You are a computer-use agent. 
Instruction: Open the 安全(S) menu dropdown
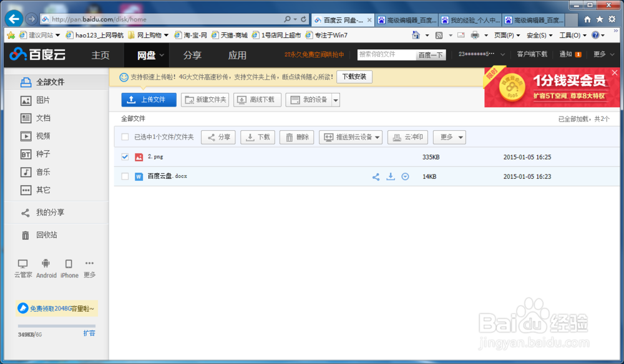coord(540,36)
